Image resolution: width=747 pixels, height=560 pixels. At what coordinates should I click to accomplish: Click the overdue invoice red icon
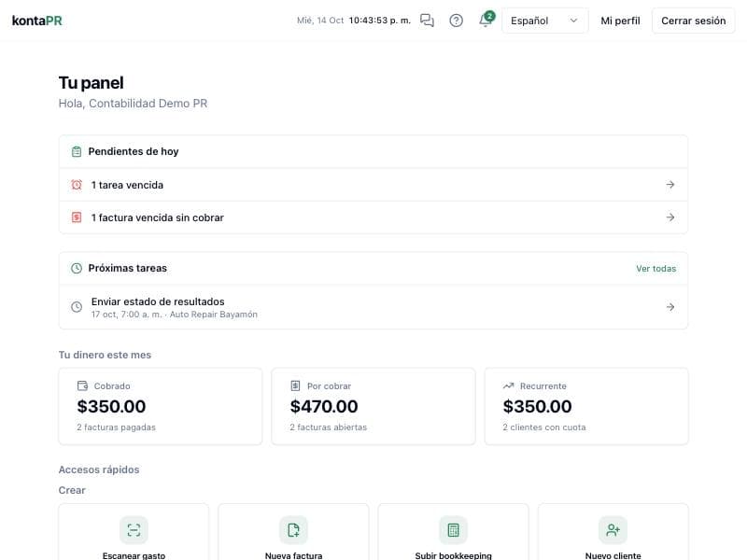click(77, 217)
